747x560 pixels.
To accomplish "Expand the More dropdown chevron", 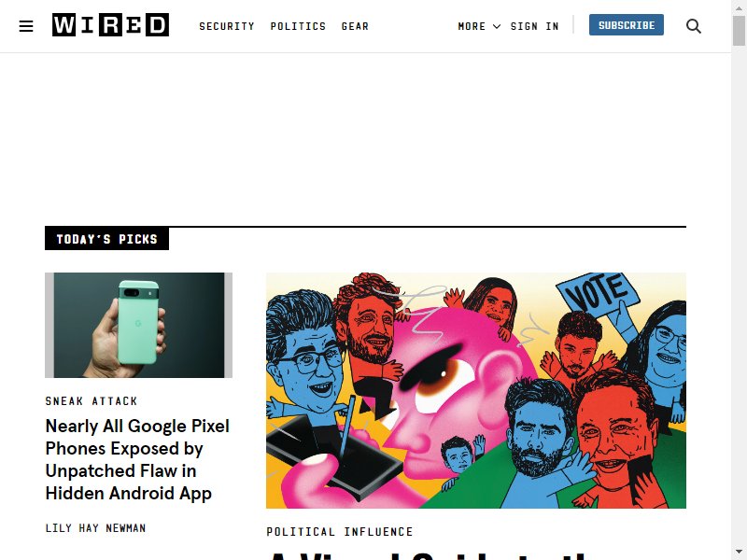I will [497, 27].
